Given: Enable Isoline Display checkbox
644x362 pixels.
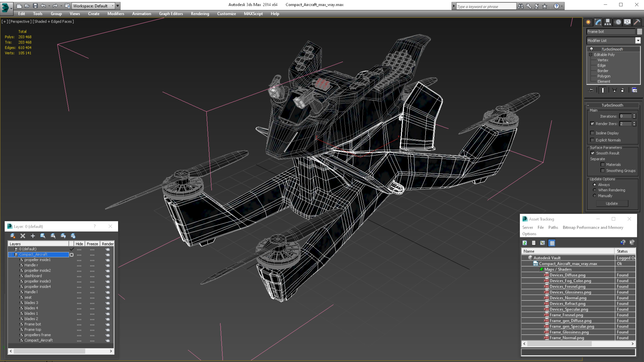Looking at the screenshot, I should [x=592, y=133].
